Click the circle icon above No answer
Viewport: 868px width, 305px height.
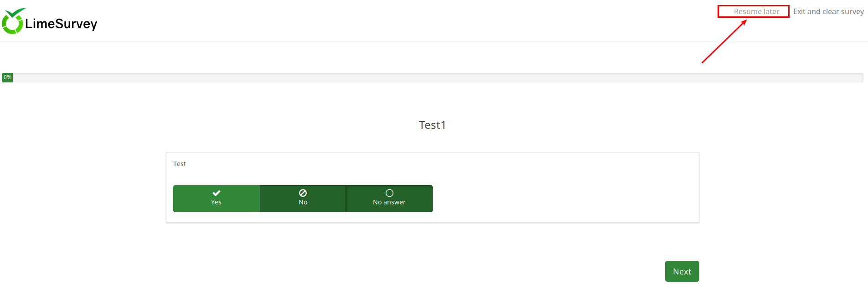(x=389, y=193)
